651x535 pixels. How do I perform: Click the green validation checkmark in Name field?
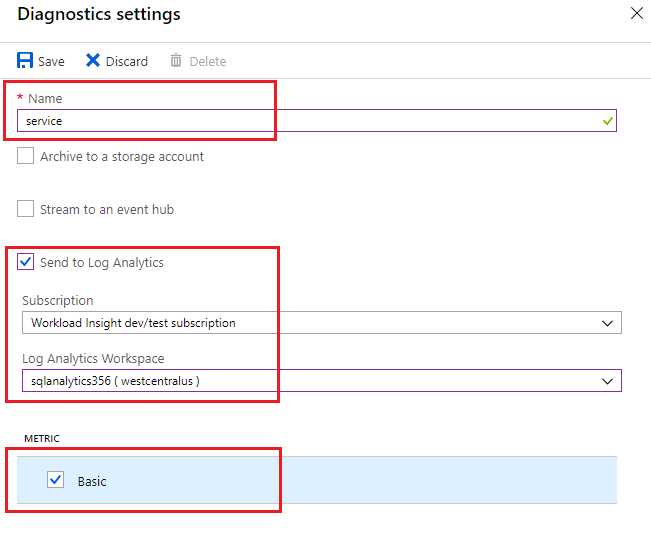pyautogui.click(x=607, y=121)
